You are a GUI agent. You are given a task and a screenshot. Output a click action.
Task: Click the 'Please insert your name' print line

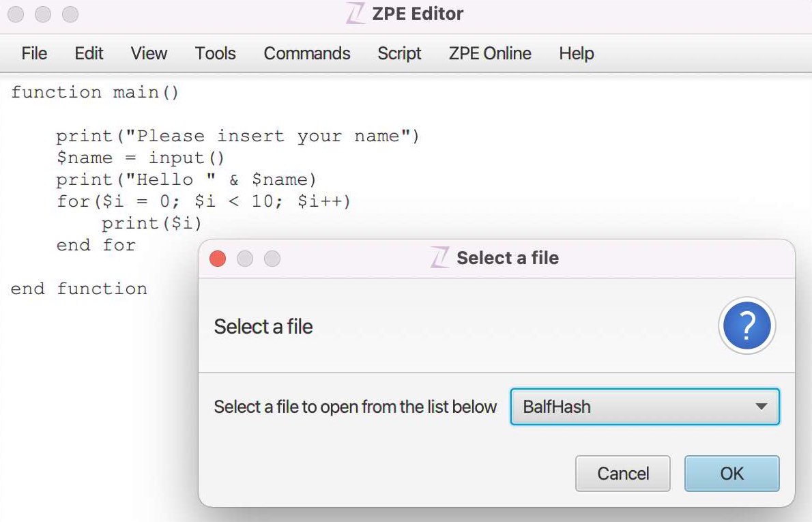pyautogui.click(x=237, y=136)
